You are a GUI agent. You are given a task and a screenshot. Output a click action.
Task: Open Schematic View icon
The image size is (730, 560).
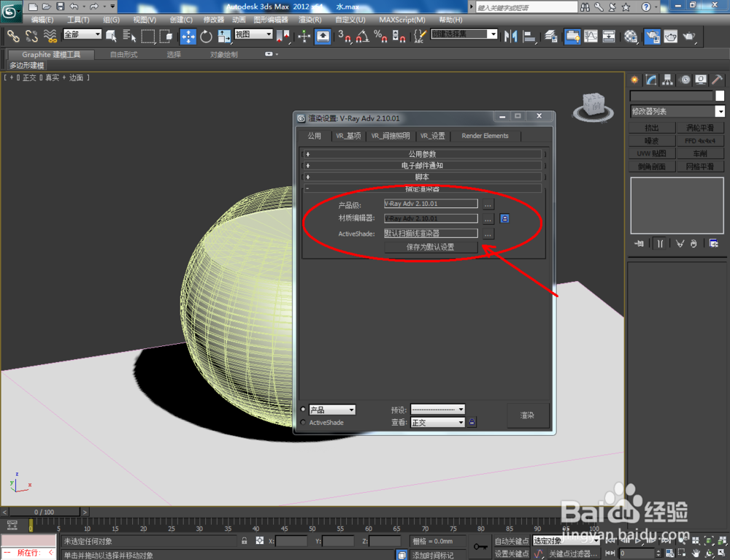[x=609, y=36]
